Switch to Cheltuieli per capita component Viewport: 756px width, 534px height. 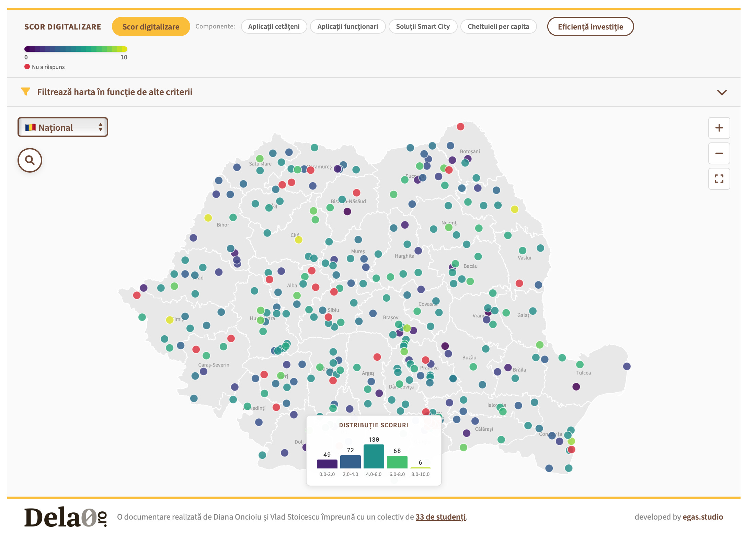tap(498, 27)
